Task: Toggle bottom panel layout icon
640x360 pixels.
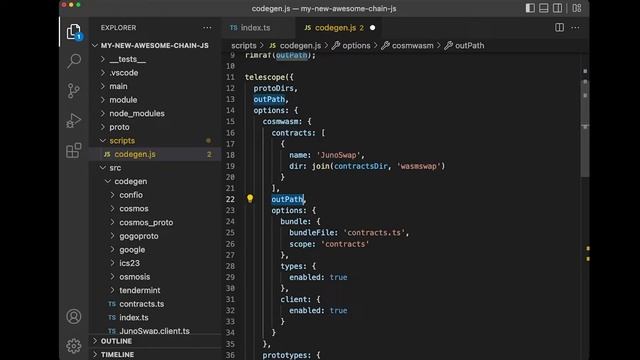Action: point(544,8)
